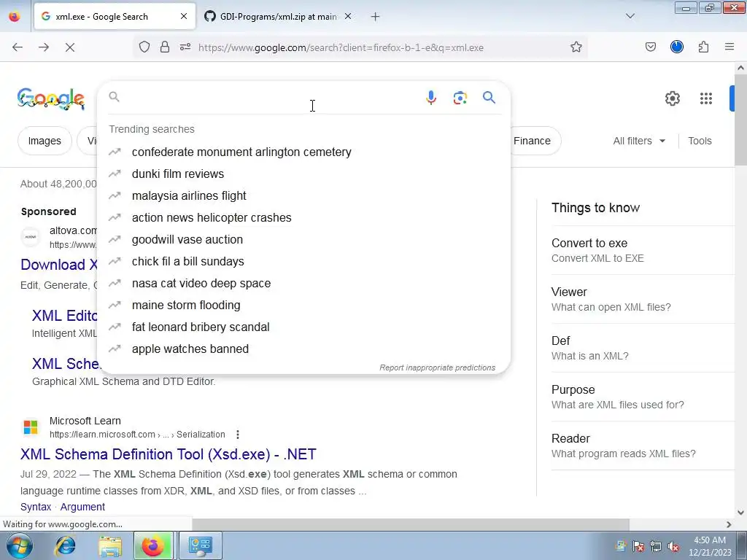The image size is (747, 560).
Task: Open Windows Explorer folder in taskbar
Action: [x=110, y=545]
